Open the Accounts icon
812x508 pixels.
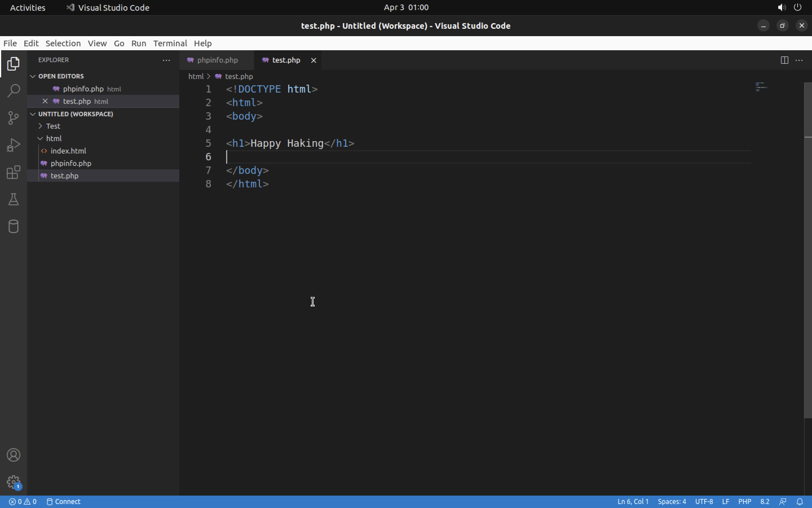[x=14, y=455]
